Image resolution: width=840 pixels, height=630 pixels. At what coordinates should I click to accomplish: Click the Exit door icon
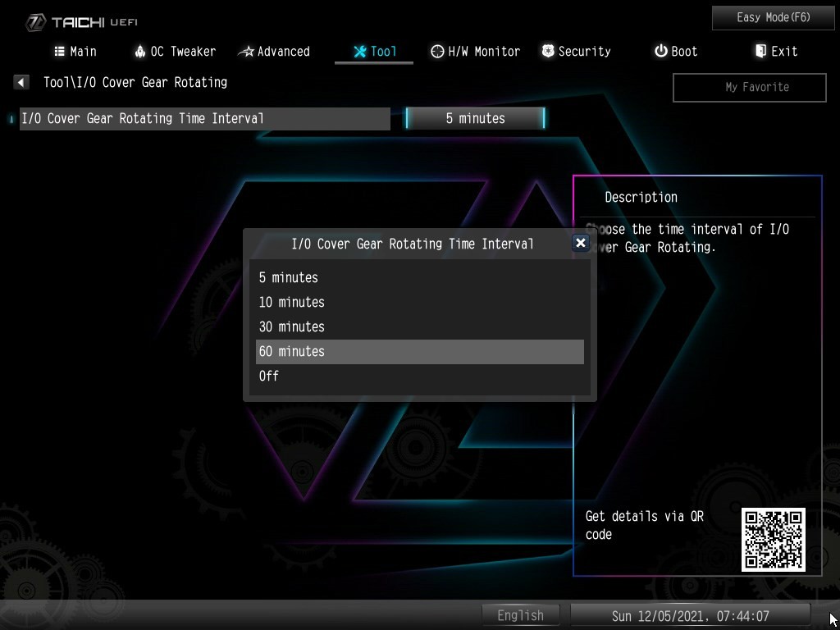(x=760, y=51)
